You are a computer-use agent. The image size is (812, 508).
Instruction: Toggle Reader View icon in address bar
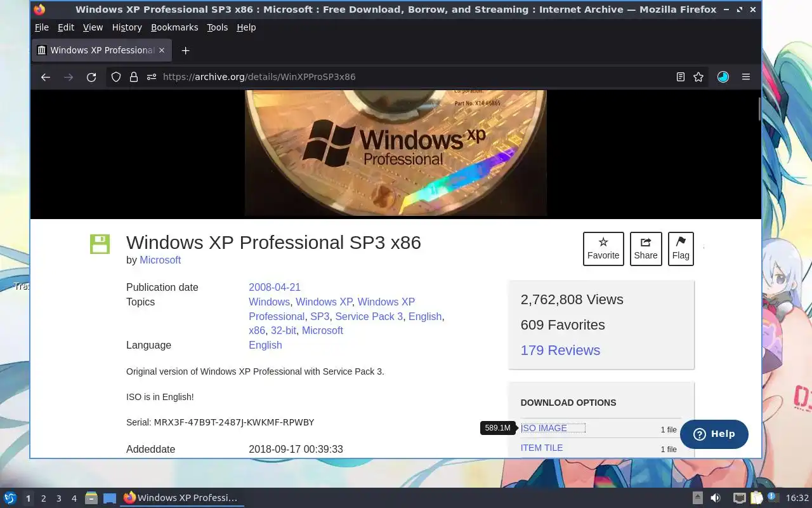tap(681, 77)
